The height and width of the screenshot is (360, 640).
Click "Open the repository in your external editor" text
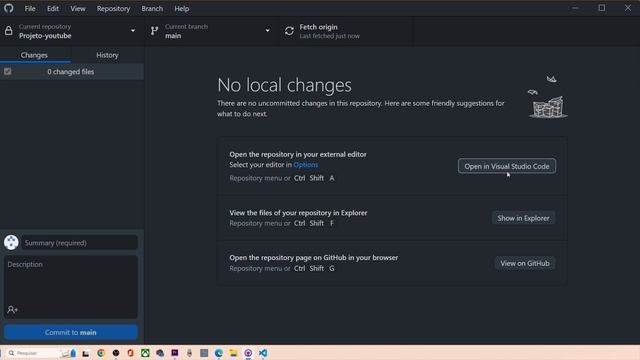[298, 154]
